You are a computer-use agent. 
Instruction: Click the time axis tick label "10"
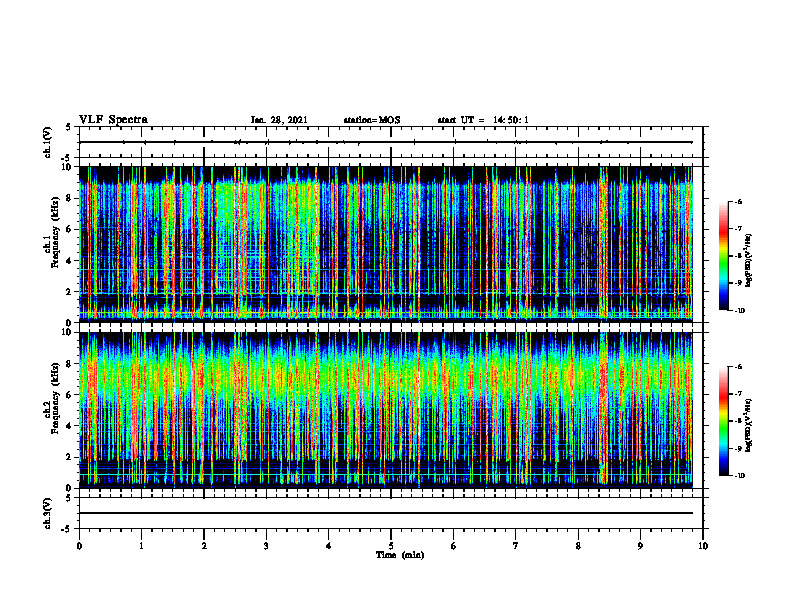tap(703, 546)
